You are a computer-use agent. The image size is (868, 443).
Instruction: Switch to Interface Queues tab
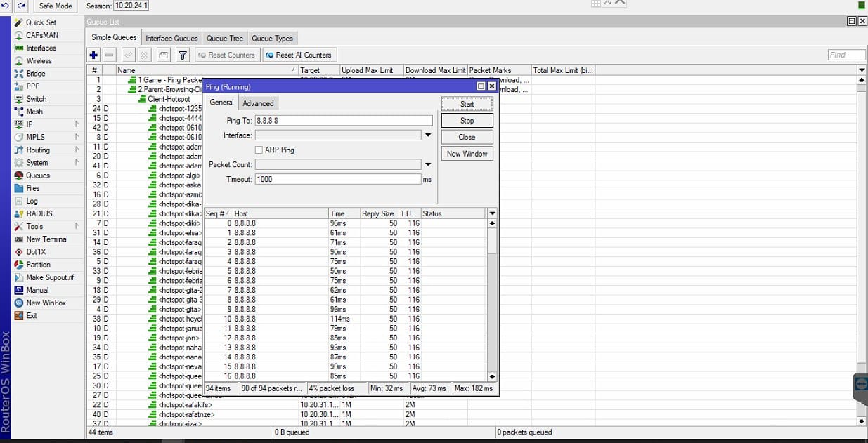(171, 39)
